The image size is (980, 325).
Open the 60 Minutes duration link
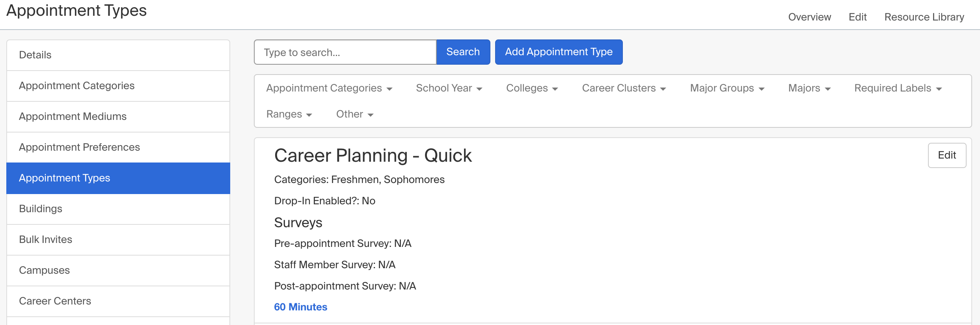pos(300,307)
